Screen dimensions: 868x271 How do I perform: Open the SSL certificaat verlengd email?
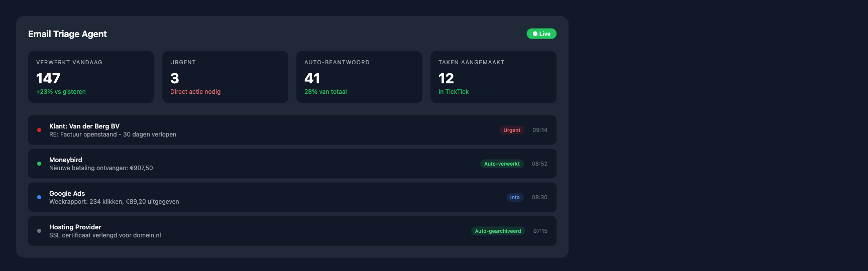[105, 235]
